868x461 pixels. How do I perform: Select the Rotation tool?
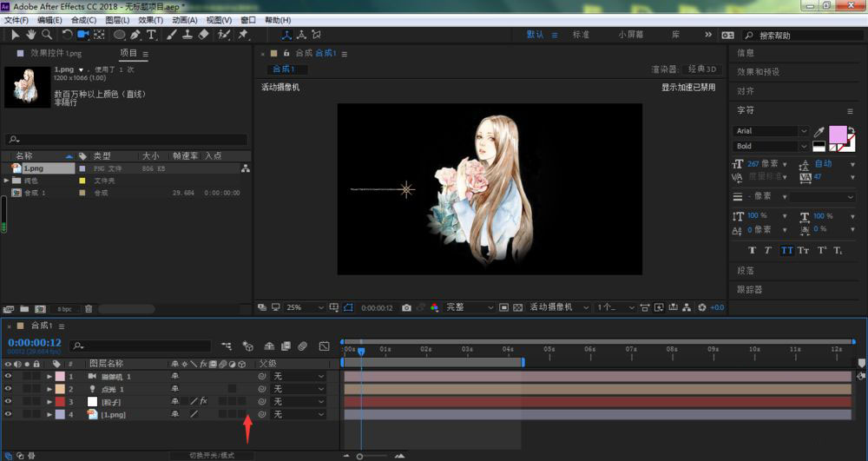(x=67, y=35)
